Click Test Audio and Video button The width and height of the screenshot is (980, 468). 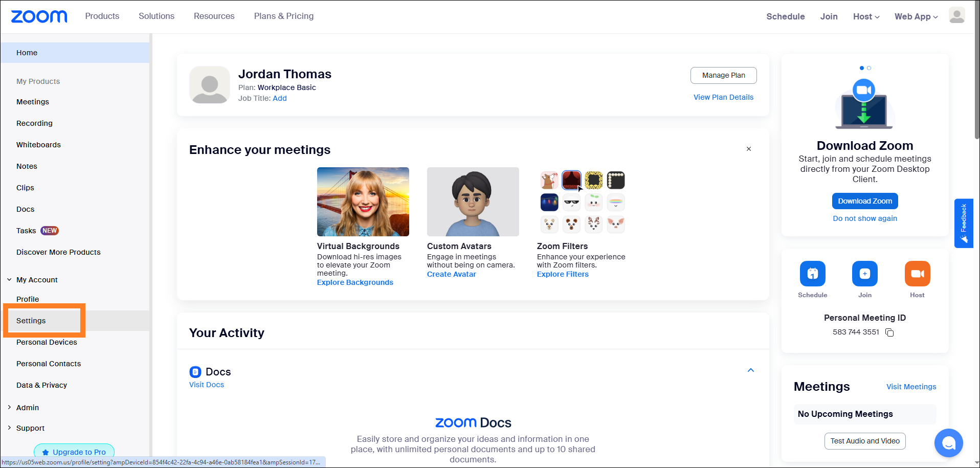864,441
